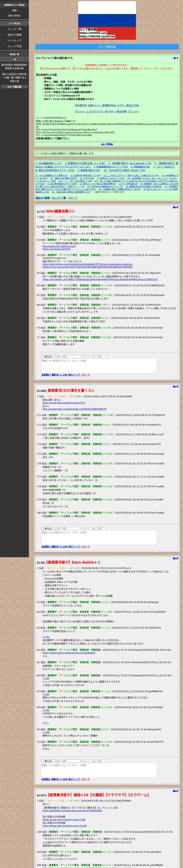This screenshot has height=868, width=183.
Task: Open the krsw-wiki.in/wiki/?curid=15203 link
Action: tap(65, 826)
